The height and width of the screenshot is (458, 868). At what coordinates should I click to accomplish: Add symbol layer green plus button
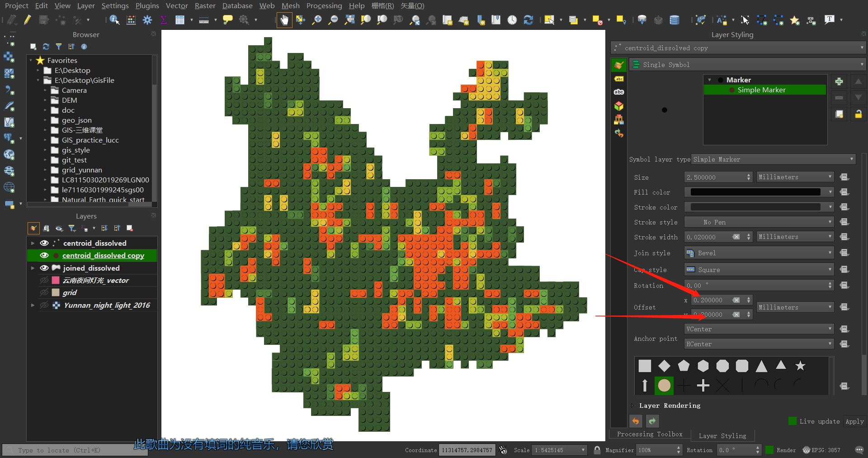coord(839,82)
